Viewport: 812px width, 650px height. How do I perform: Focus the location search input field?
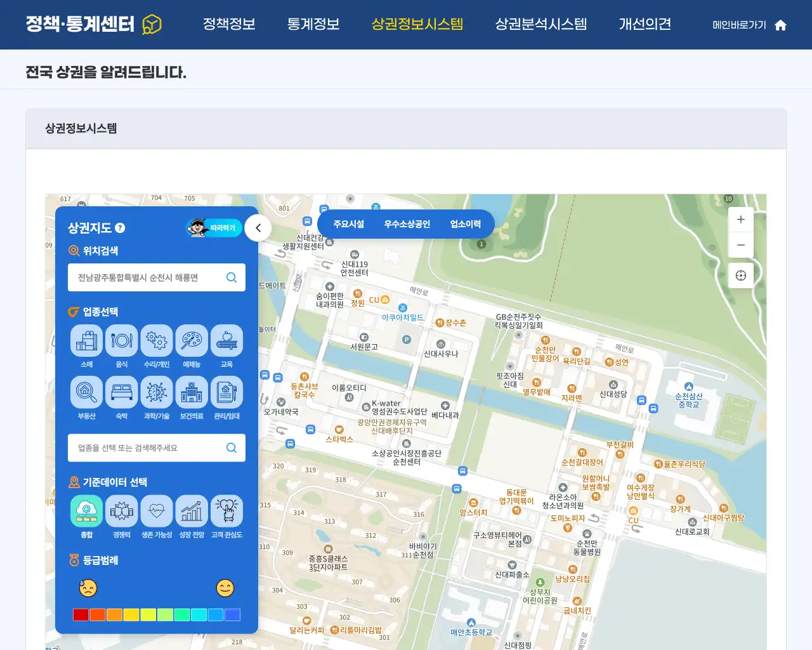[157, 277]
